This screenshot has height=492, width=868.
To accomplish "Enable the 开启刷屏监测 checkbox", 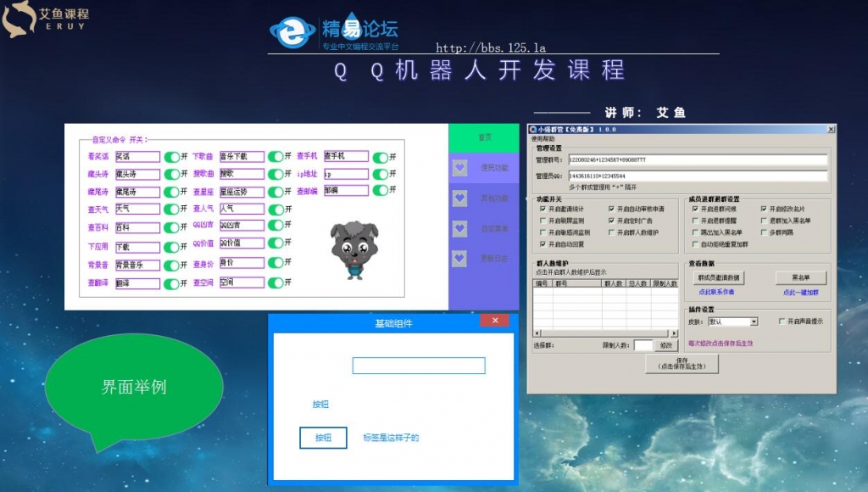I will [x=542, y=221].
